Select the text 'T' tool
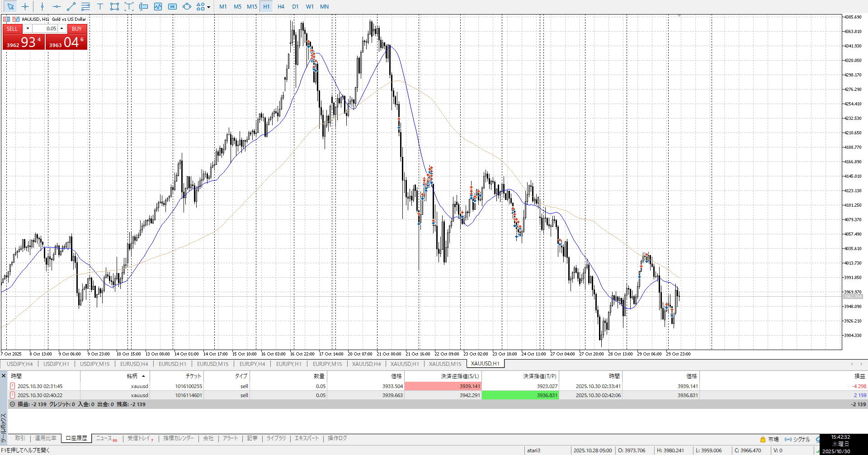 point(100,6)
